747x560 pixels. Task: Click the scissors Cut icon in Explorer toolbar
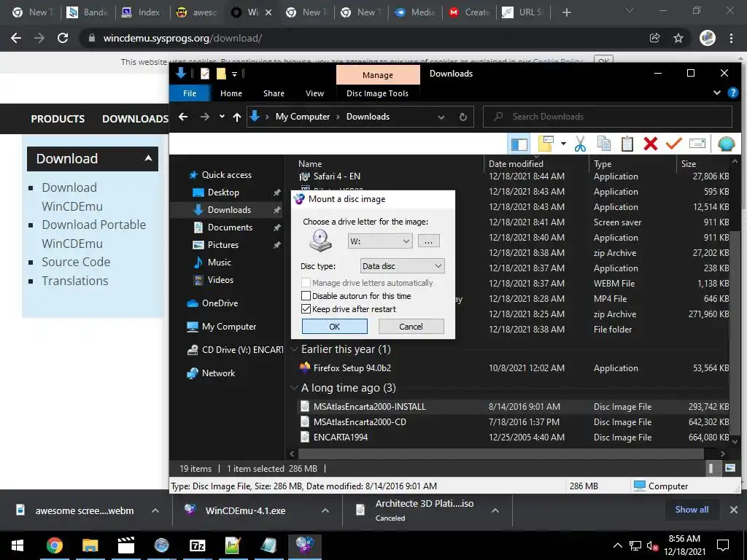pos(580,144)
